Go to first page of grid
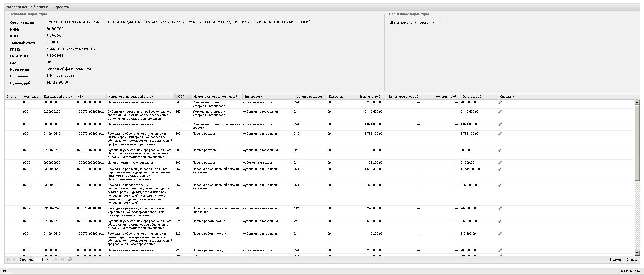 click(x=8, y=259)
